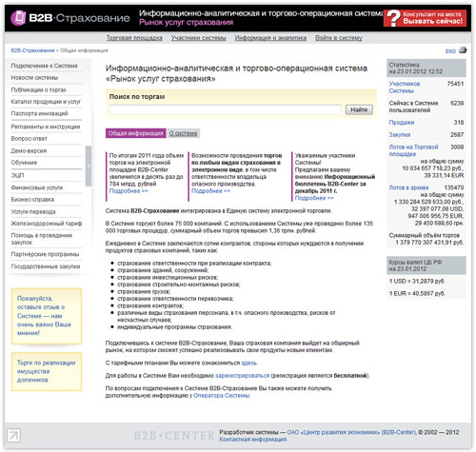This screenshot has height=452, width=476.
Task: Open Помощь в проведении закупок in the sidebar
Action: (x=42, y=239)
